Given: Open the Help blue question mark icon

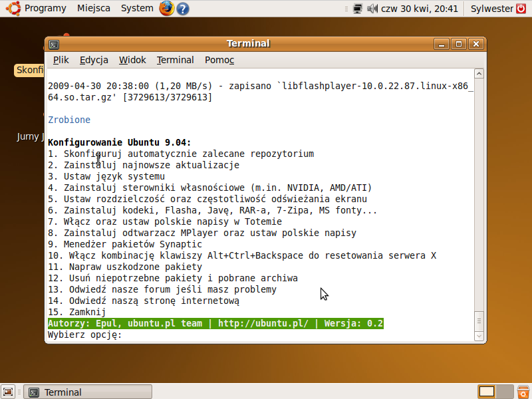Looking at the screenshot, I should [x=183, y=9].
